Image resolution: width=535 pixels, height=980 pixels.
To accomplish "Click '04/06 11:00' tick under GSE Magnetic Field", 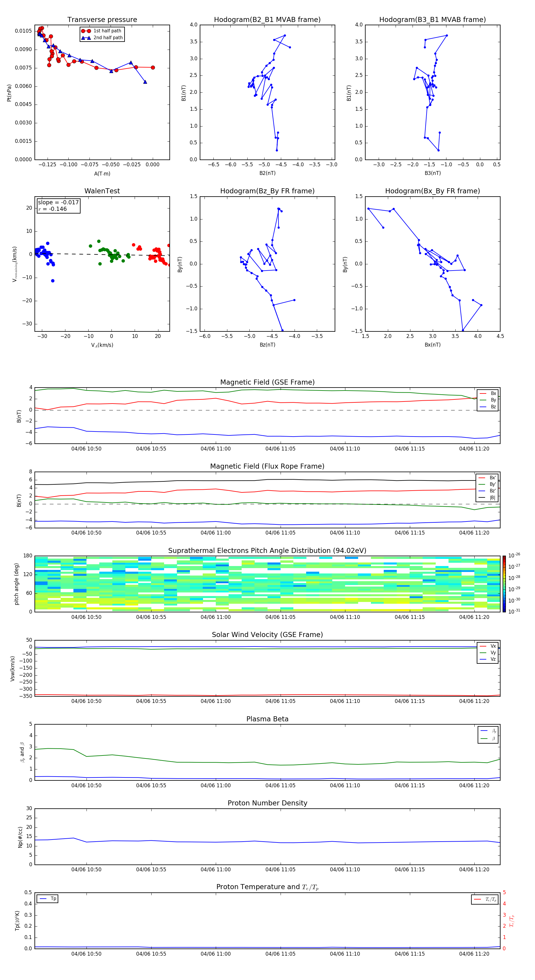I will click(215, 449).
